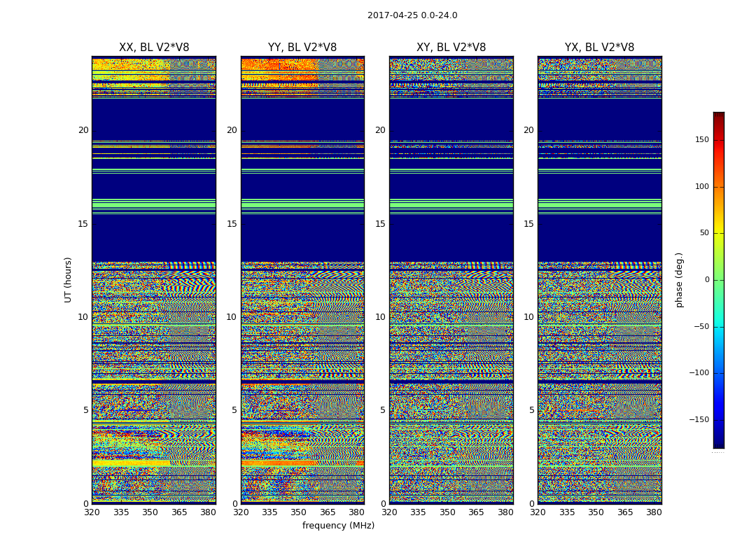The image size is (735, 560).
Task: Click the 10 hour tick beside XY plot
Action: [x=380, y=317]
